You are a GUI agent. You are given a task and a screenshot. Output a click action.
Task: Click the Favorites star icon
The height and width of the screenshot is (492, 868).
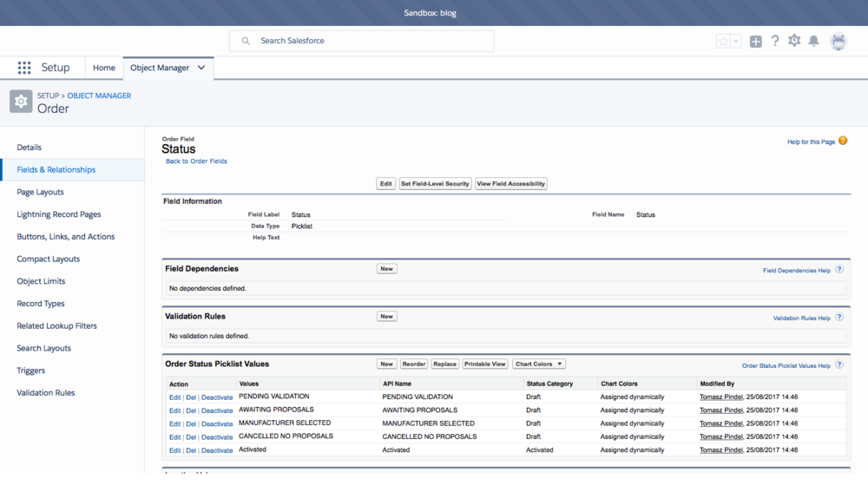(x=723, y=42)
